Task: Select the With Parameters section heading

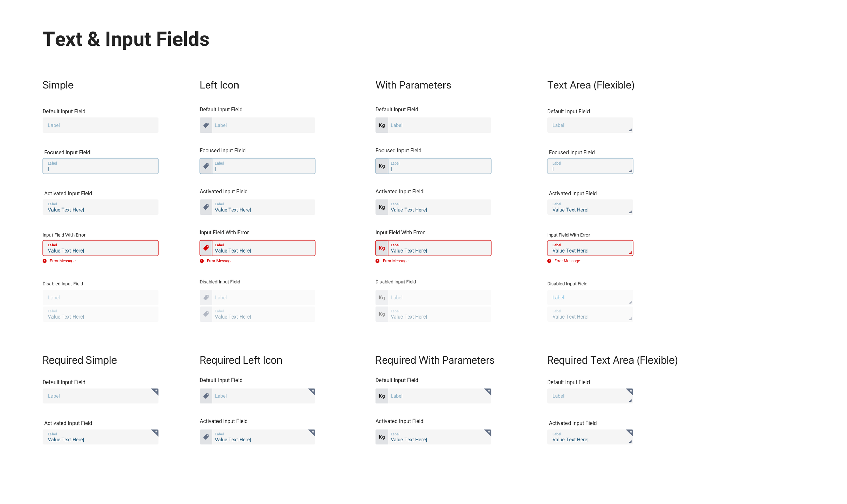Action: tap(413, 85)
